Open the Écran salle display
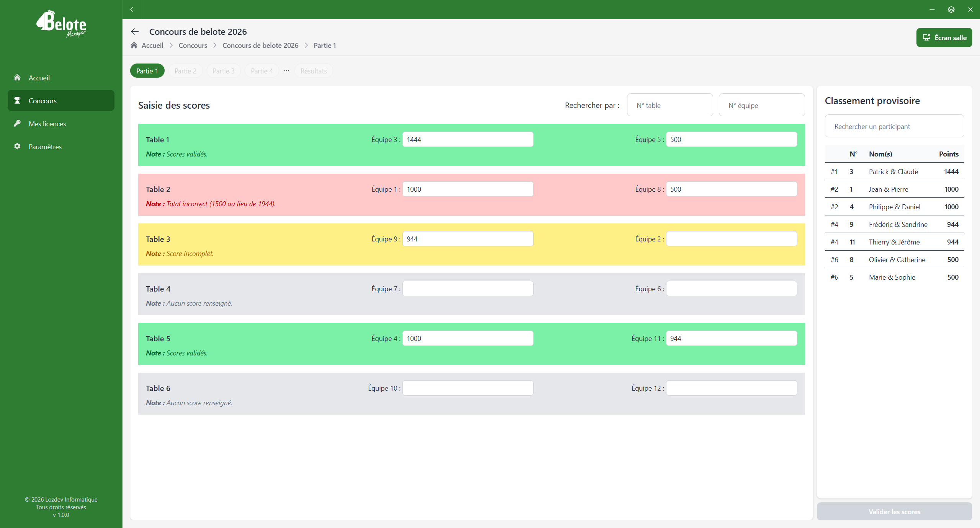The image size is (980, 528). click(944, 37)
